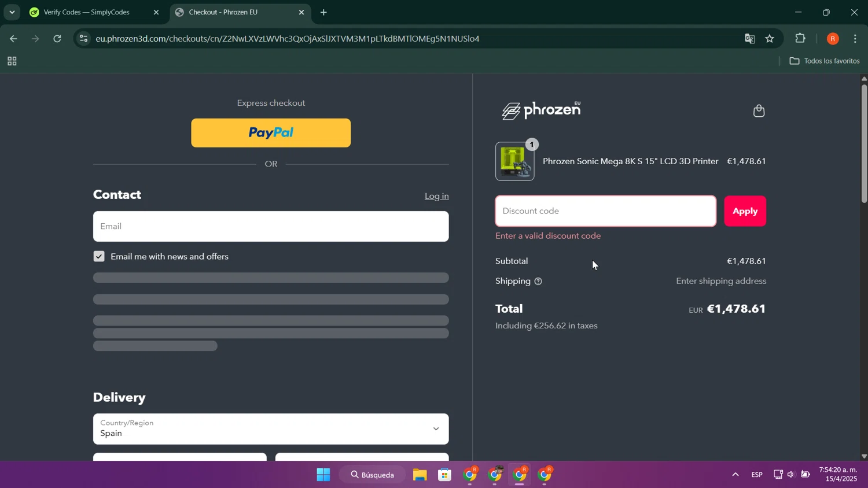This screenshot has width=868, height=488.
Task: Click the network icon in the system tray
Action: (778, 475)
